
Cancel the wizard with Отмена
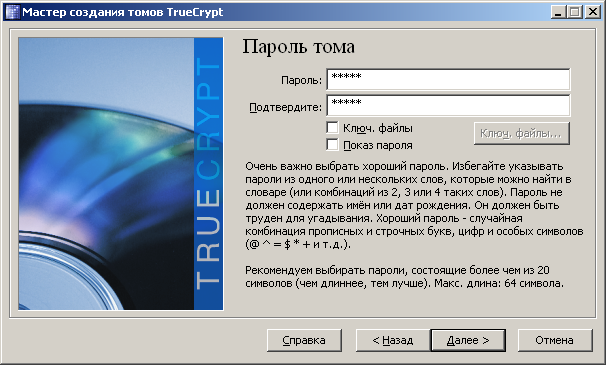click(x=555, y=340)
